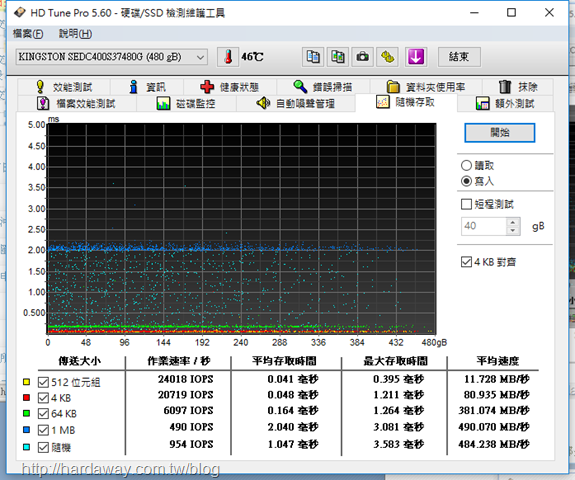Screen dimensions: 575x480
Task: Click the thermometer temperature icon
Action: [228, 57]
